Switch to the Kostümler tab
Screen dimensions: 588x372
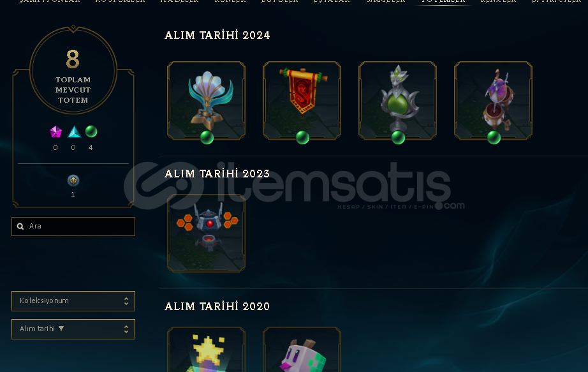point(120,1)
